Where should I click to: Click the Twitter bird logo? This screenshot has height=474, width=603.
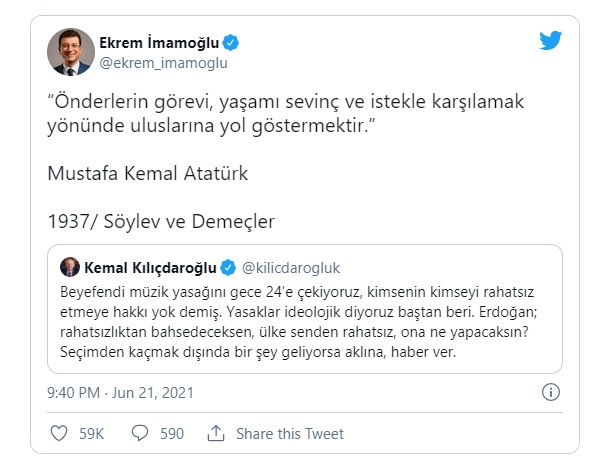[550, 40]
